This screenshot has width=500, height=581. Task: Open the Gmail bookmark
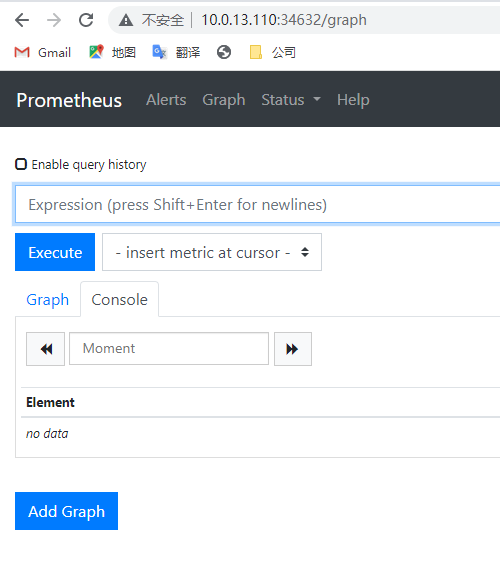pos(43,52)
